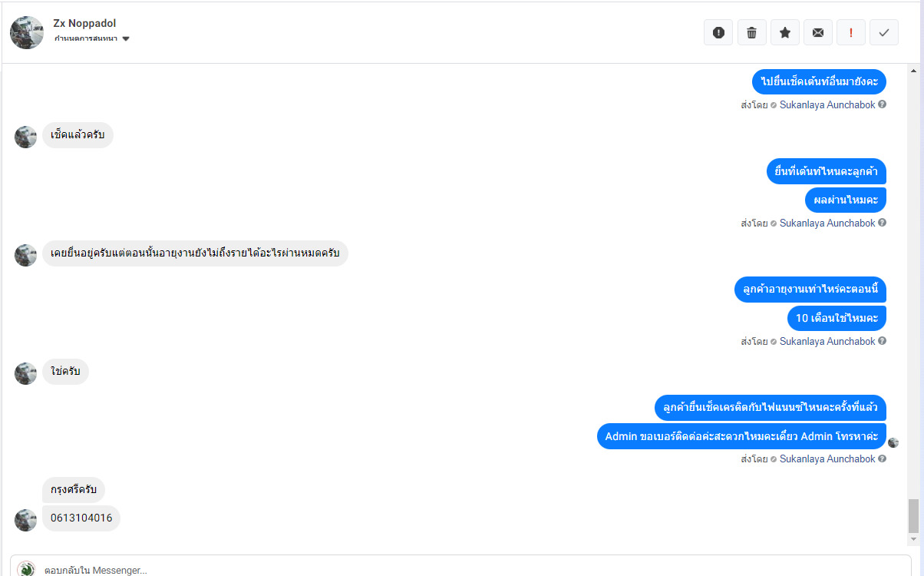Click the phone number 0613104016 message
This screenshot has width=924, height=576.
click(81, 518)
